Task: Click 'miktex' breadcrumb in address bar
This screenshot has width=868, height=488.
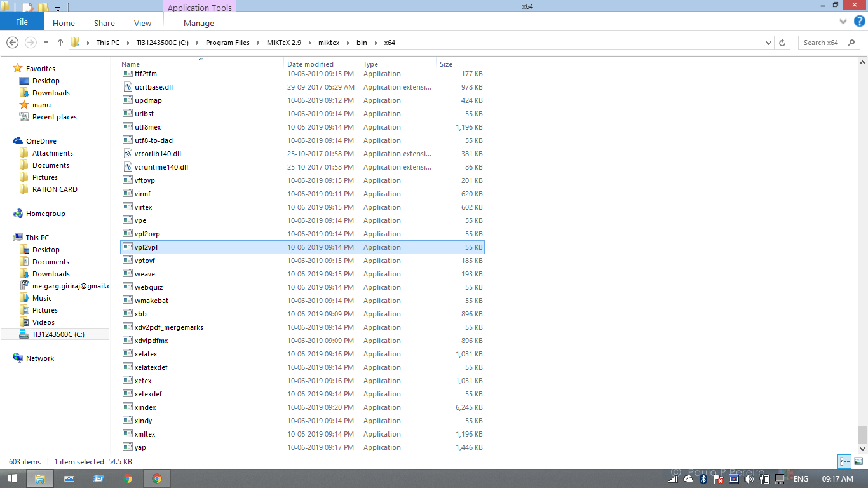Action: click(x=329, y=43)
